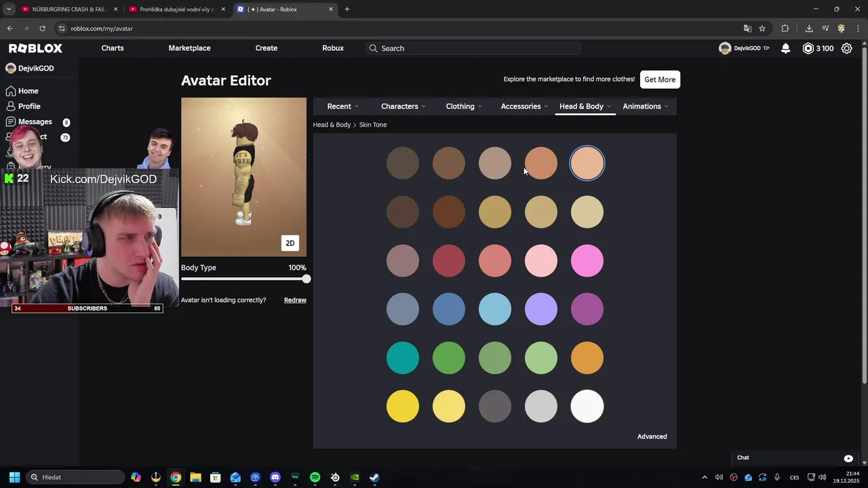Open Robux in the top navigation
Viewport: 868px width, 488px height.
(x=333, y=48)
